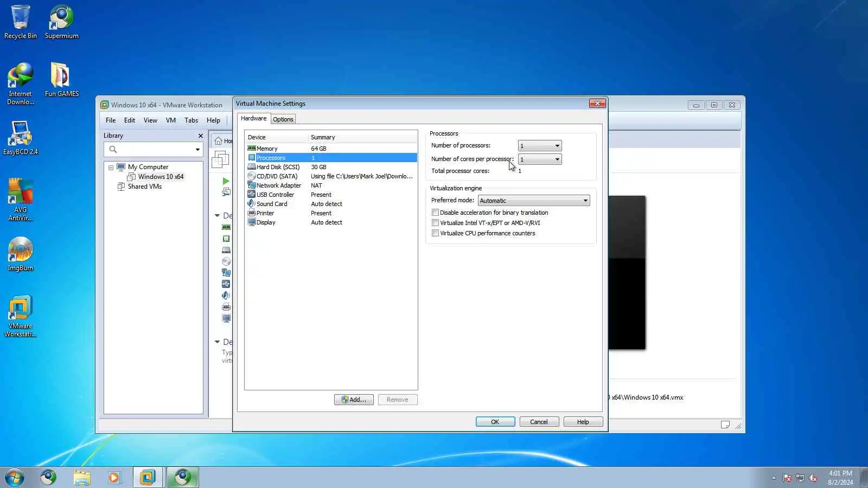This screenshot has width=868, height=488.
Task: Click the Windows 10 x64.vmx path text
Action: (647, 397)
